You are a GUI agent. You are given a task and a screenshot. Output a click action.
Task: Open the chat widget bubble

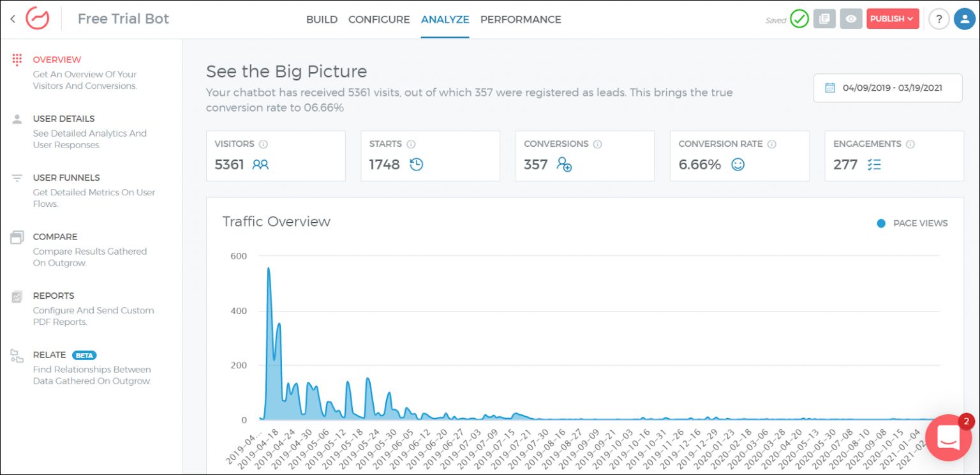(947, 437)
